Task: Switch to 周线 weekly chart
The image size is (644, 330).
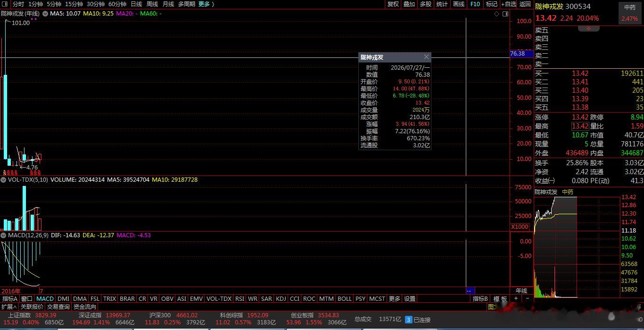Action: tap(152, 4)
